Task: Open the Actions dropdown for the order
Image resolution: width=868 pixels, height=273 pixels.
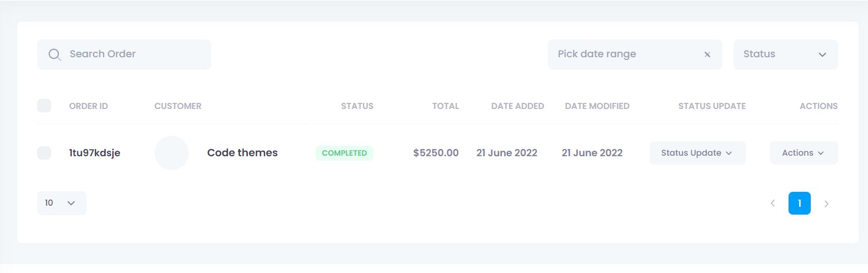Action: point(804,153)
